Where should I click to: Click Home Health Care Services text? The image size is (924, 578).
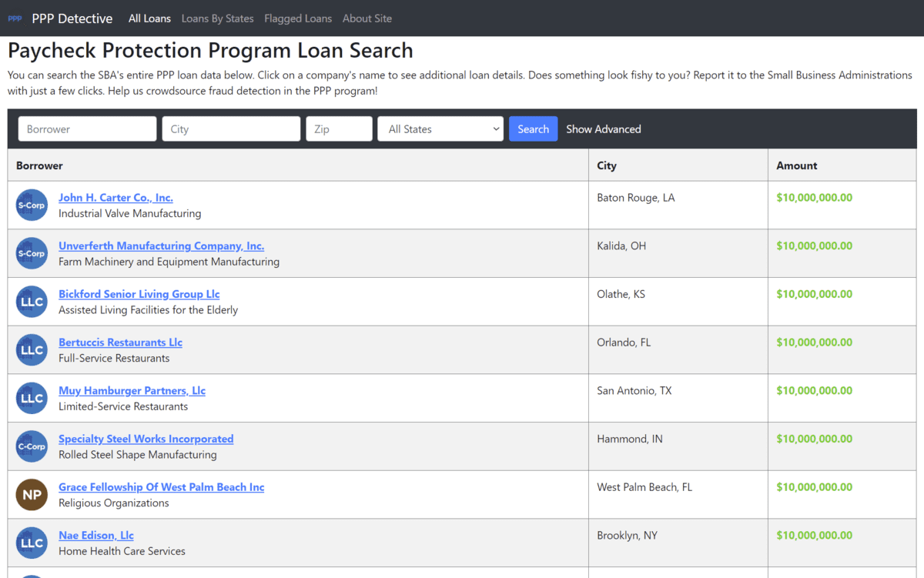click(x=122, y=551)
